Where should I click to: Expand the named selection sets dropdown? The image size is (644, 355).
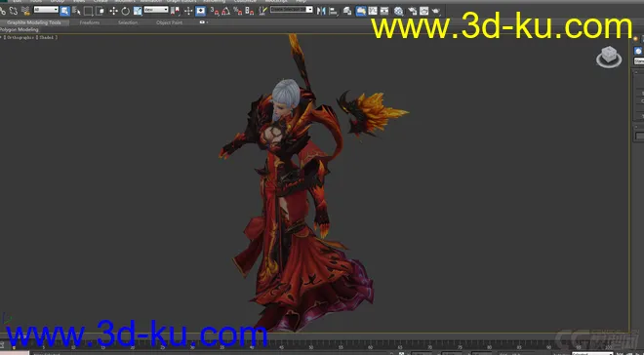(x=291, y=10)
